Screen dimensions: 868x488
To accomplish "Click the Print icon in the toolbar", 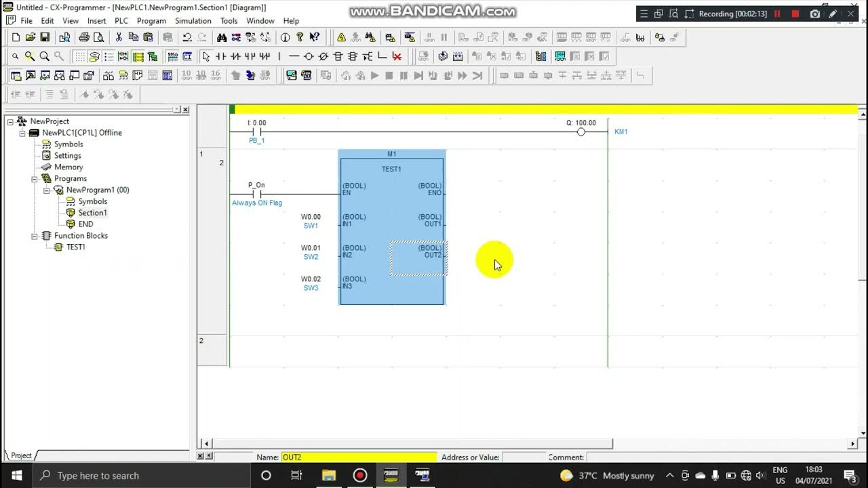I will [x=84, y=37].
